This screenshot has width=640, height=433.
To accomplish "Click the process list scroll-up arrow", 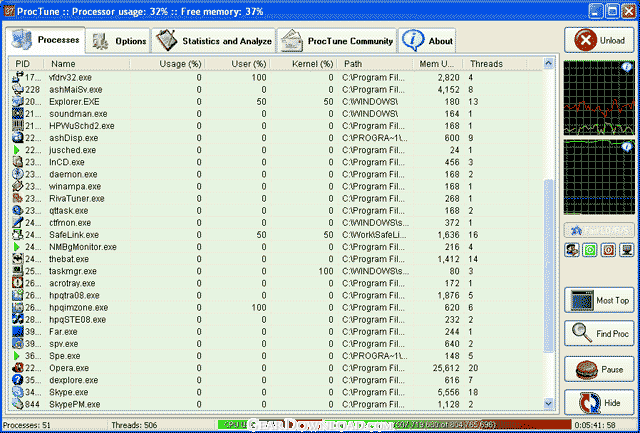I will (x=548, y=63).
